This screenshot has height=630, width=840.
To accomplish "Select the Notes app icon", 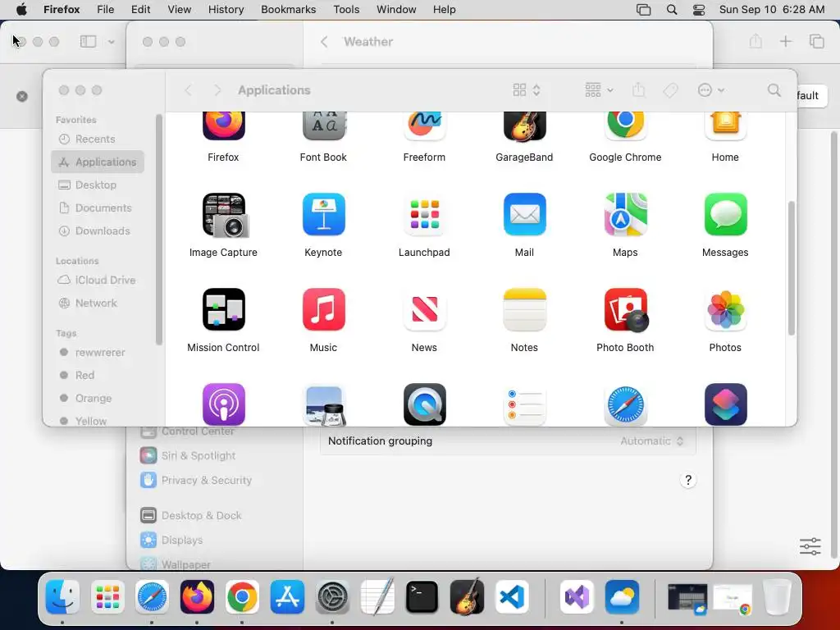I will pos(524,309).
